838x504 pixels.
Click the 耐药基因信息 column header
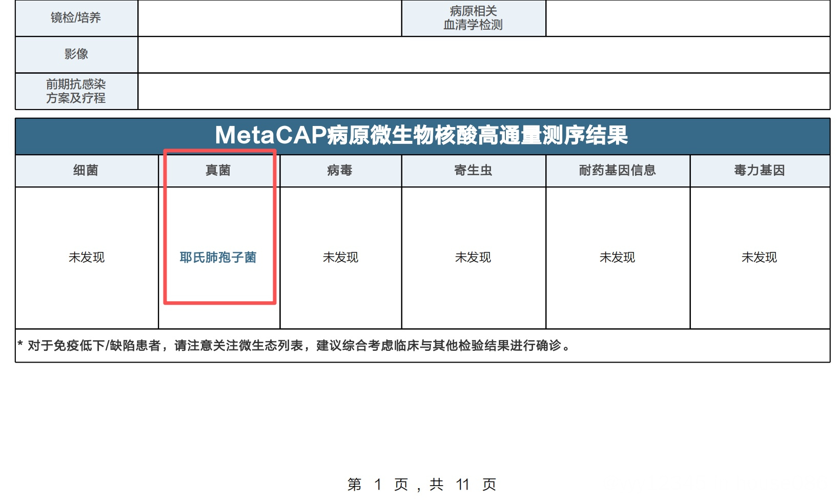[617, 171]
